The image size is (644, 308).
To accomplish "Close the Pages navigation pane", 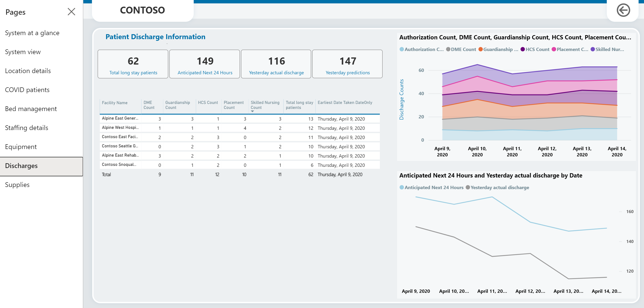I will tap(71, 11).
